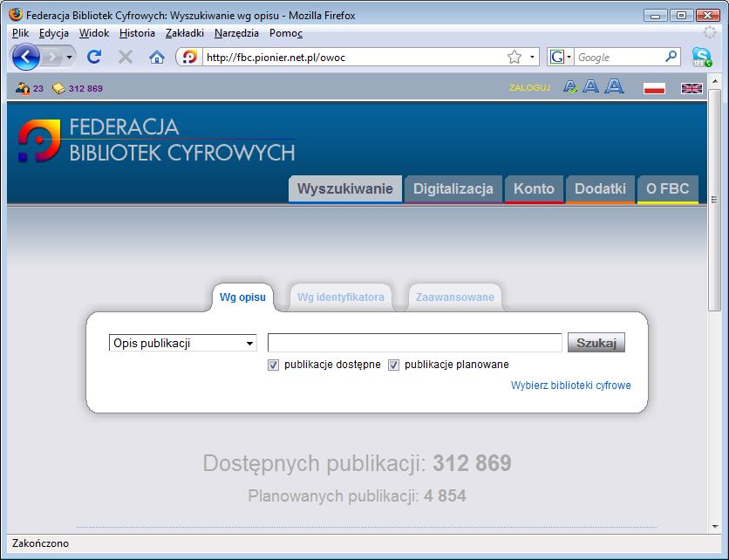Select the largest font size A icon
The height and width of the screenshot is (560, 729).
point(614,85)
